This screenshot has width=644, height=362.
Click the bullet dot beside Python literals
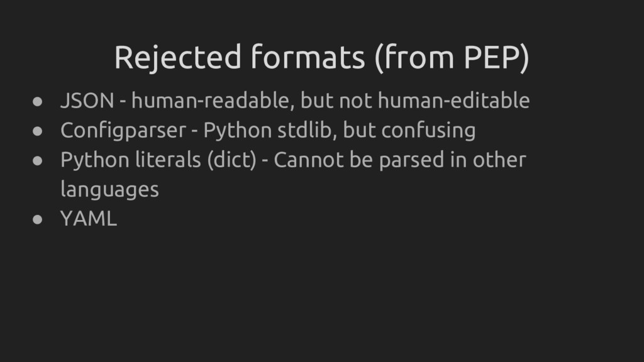(38, 160)
